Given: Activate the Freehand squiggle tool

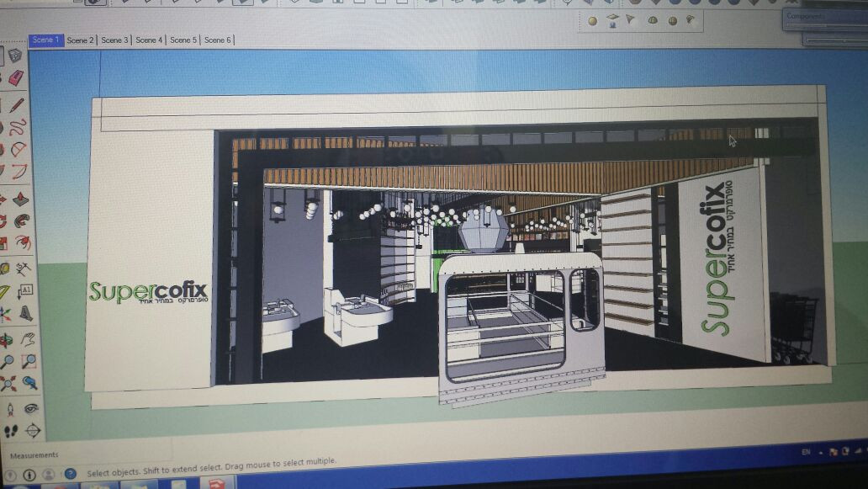Looking at the screenshot, I should (x=17, y=127).
